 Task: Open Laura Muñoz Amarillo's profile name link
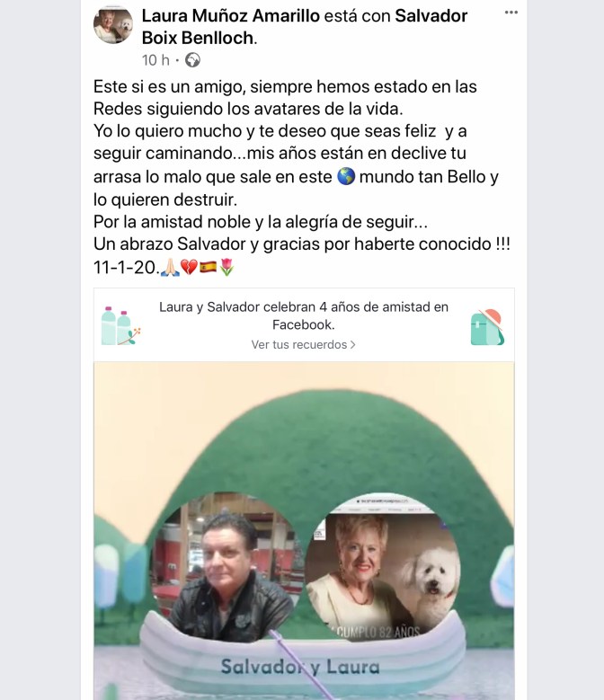[231, 16]
